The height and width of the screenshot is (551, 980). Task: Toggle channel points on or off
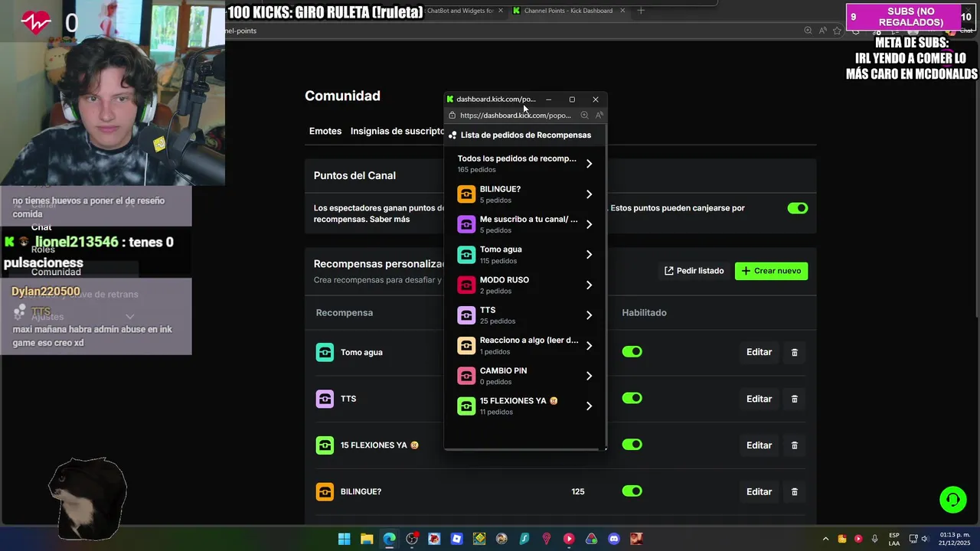tap(798, 208)
